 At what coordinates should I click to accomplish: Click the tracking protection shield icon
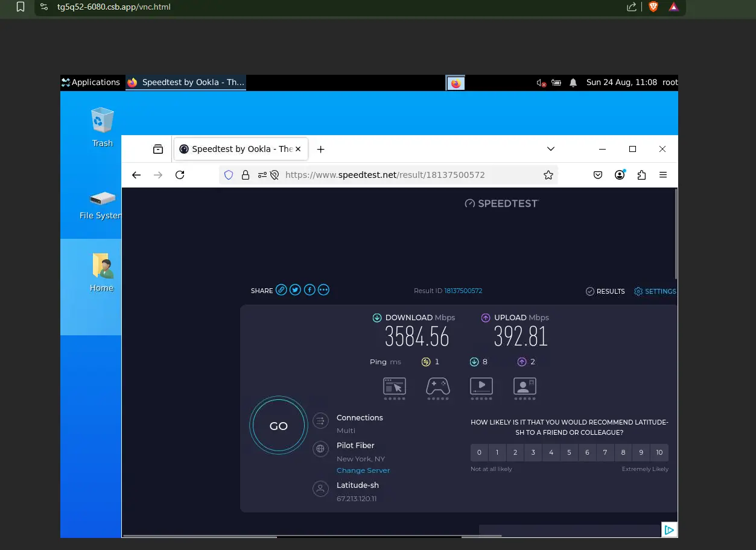pyautogui.click(x=229, y=175)
